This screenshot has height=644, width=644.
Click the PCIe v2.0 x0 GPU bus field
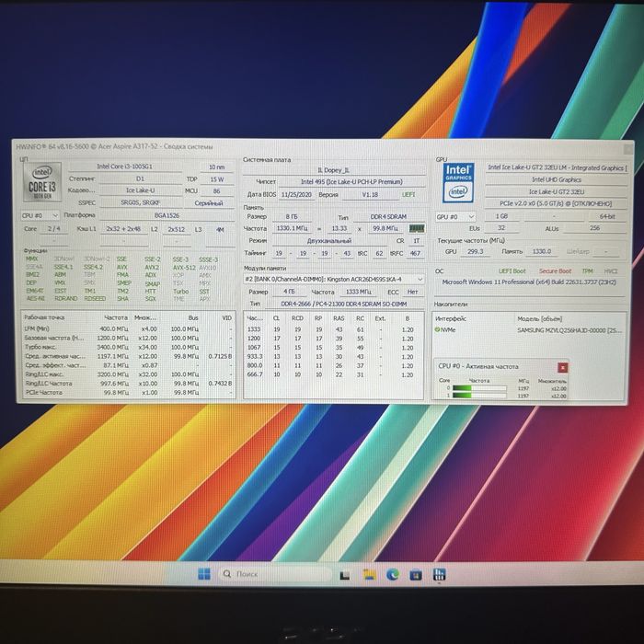[x=557, y=203]
